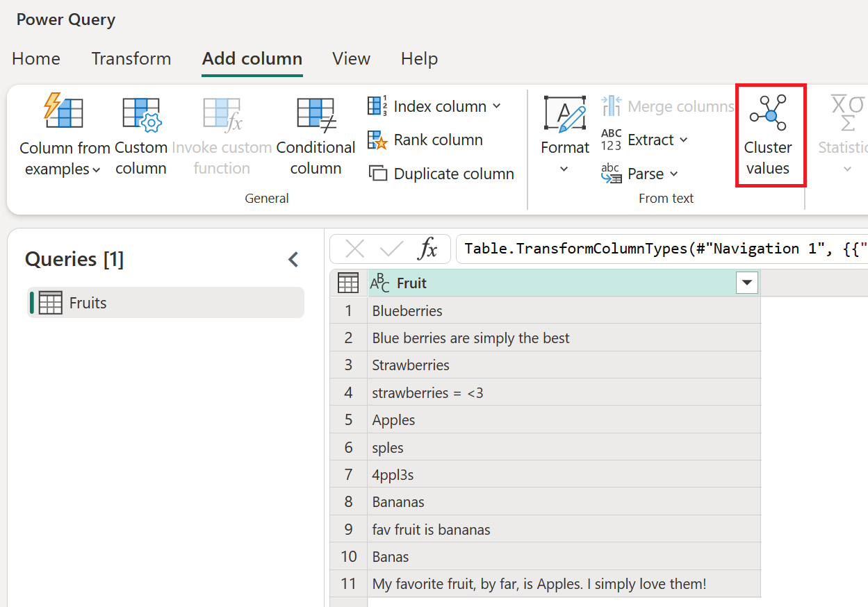Open the Custom column dialog
868x607 pixels.
(x=140, y=135)
